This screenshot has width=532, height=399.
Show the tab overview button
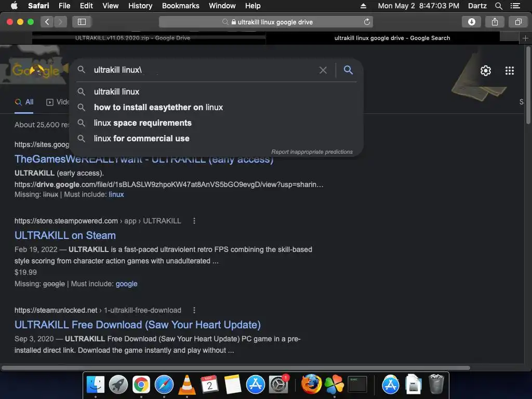tap(518, 22)
